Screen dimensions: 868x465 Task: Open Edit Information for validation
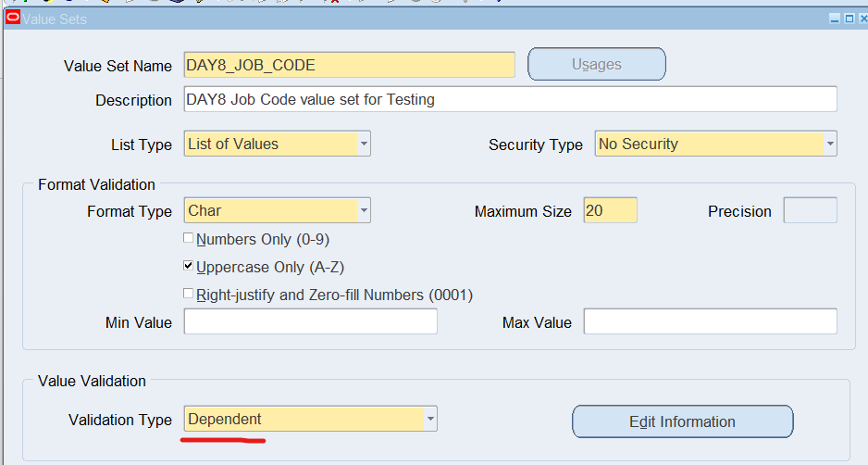coord(683,421)
